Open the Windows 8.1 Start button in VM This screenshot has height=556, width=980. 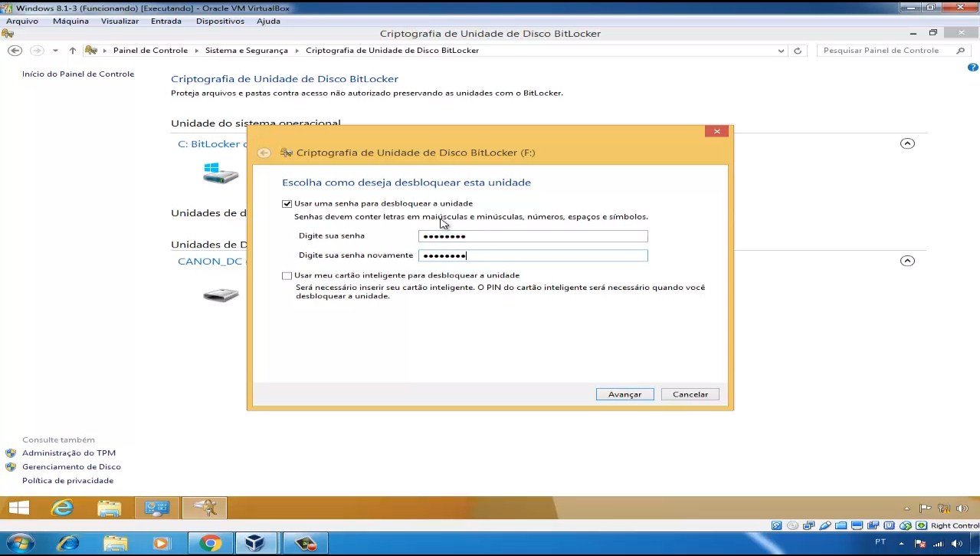[18, 508]
